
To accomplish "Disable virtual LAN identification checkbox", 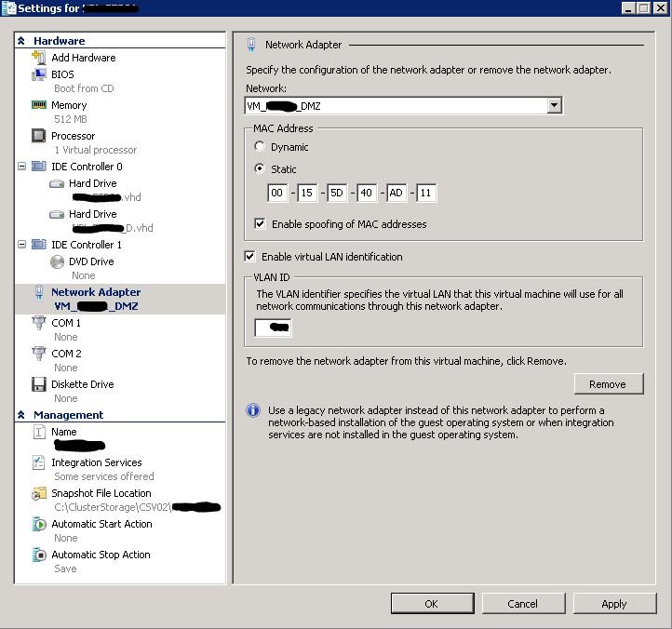I will 249,257.
